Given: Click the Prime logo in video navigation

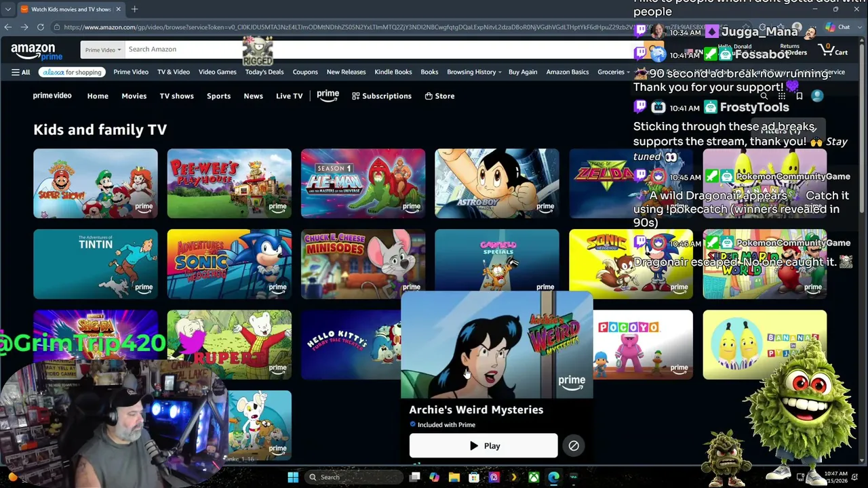Looking at the screenshot, I should tap(328, 96).
